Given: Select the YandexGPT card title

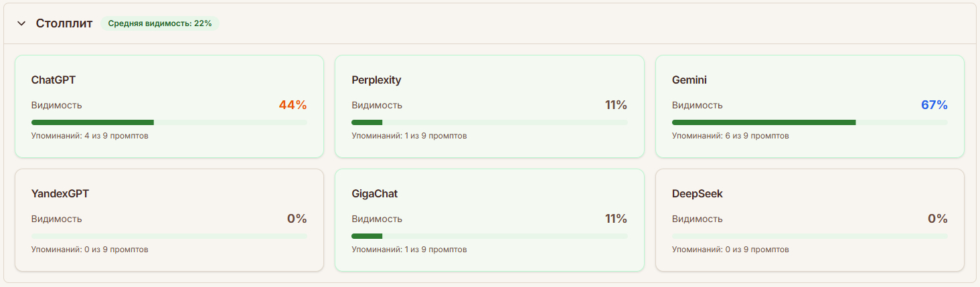Looking at the screenshot, I should 60,194.
